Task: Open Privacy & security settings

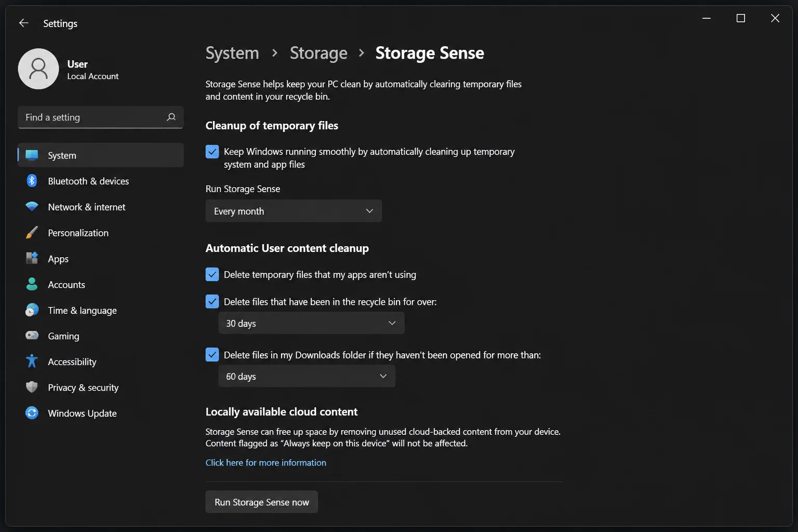Action: click(100, 388)
